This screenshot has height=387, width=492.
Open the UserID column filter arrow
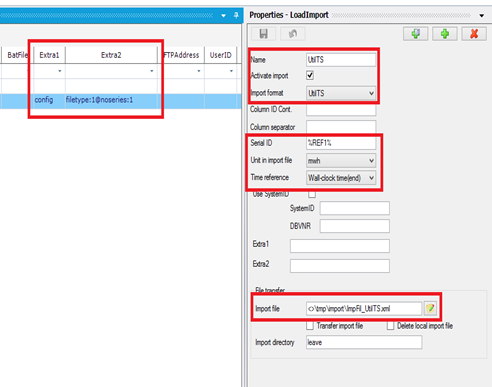pos(231,71)
